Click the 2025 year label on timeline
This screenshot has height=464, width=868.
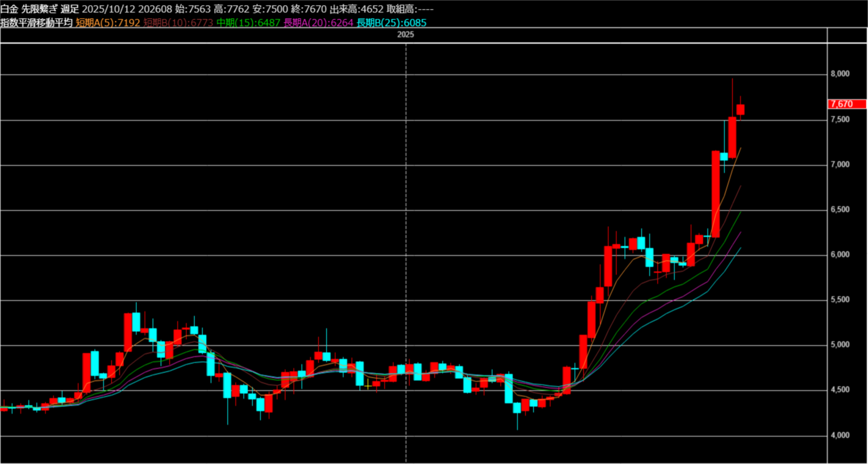click(x=405, y=35)
